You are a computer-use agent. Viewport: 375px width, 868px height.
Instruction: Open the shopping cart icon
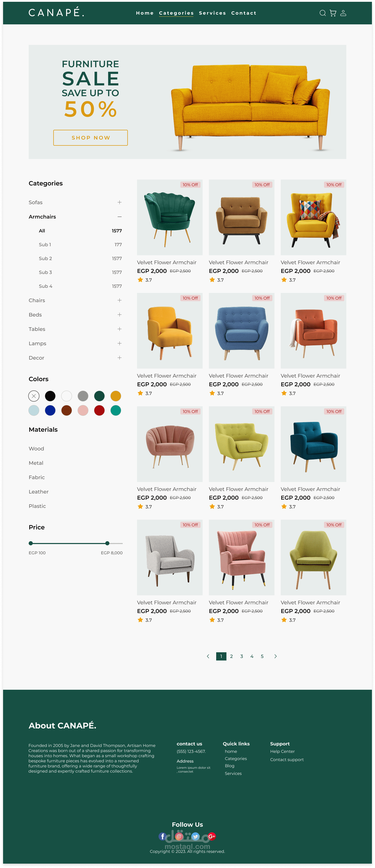coord(333,13)
